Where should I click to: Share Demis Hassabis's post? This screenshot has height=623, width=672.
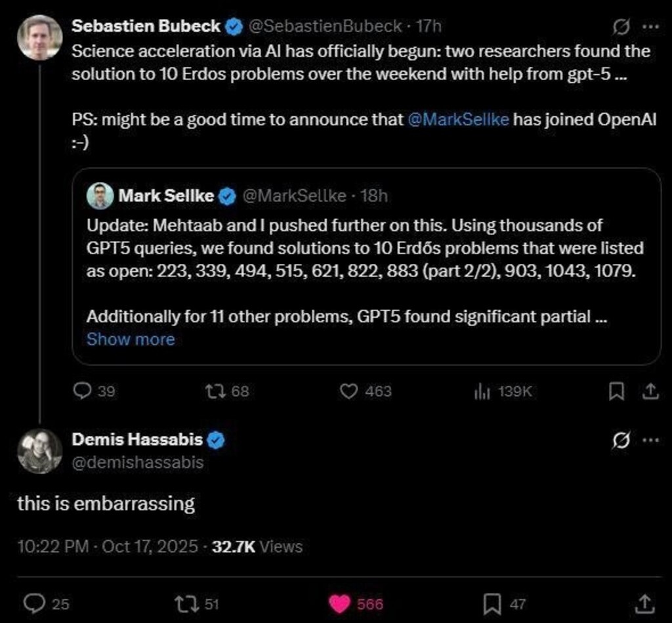(x=644, y=603)
